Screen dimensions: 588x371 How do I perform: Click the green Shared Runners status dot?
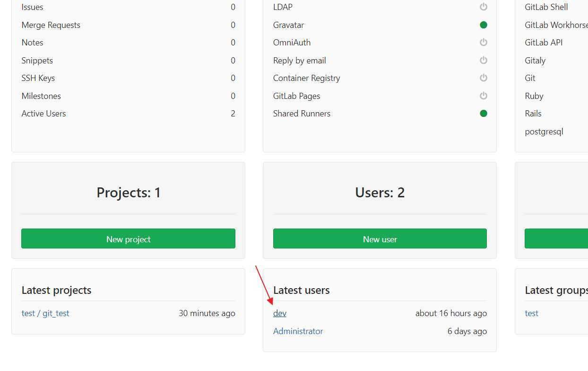(483, 114)
